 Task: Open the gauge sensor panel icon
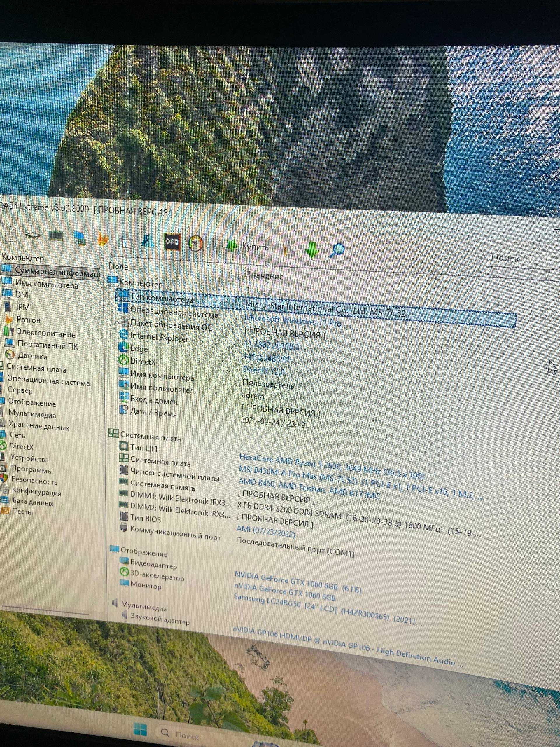pyautogui.click(x=195, y=243)
